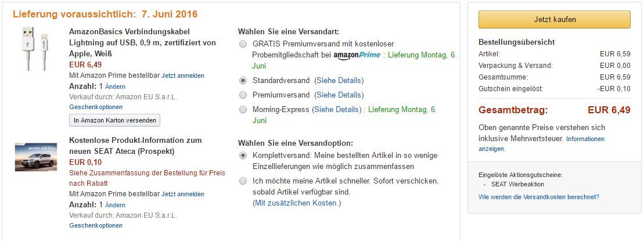The image size is (644, 241).
Task: Open Wie werden die Versandkosten berechnet link
Action: pos(539,197)
